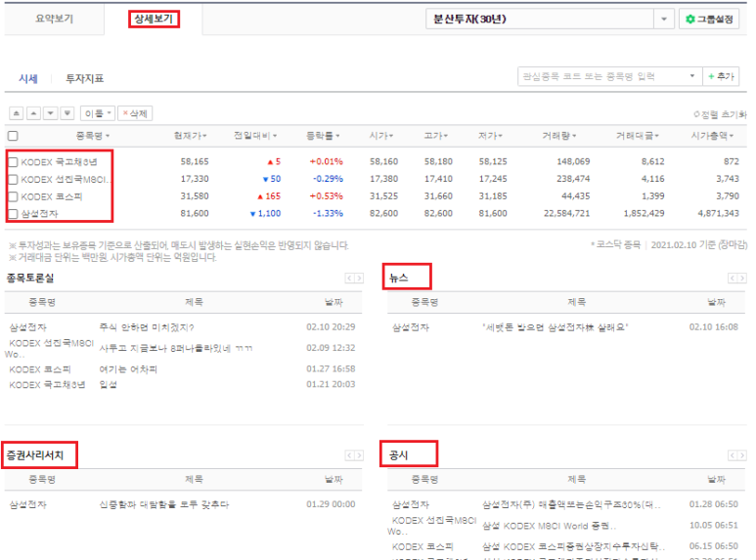
Task: Open 삼성전자(주) 매출액또는손익구조 disclosure
Action: click(571, 504)
